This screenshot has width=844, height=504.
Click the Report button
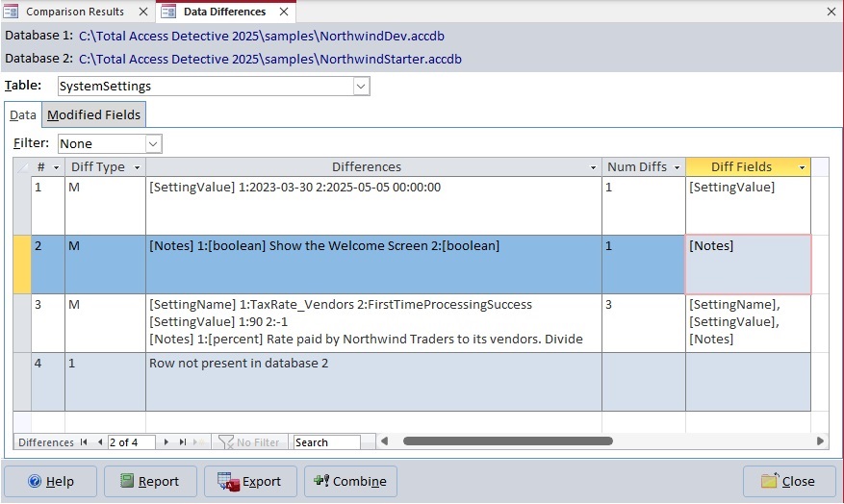click(x=150, y=481)
